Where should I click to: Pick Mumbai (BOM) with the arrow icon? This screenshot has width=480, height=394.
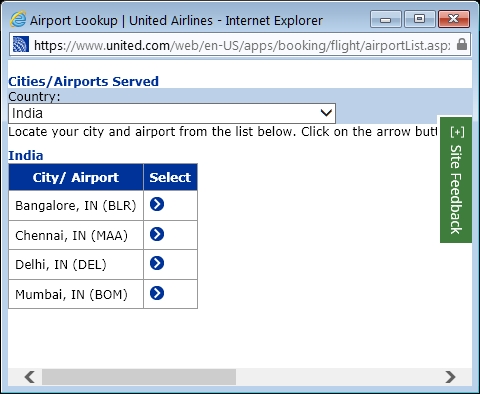click(157, 293)
